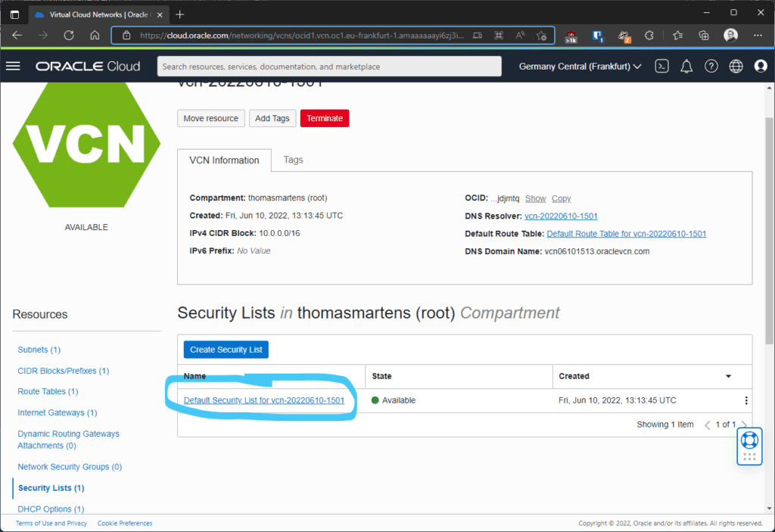The image size is (775, 532).
Task: Open the Cloud Shell terminal icon
Action: (661, 66)
